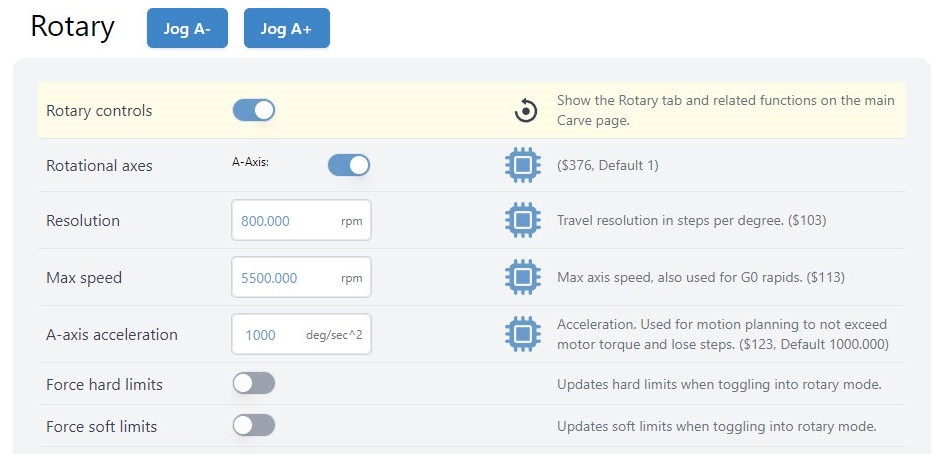Screen dimensions: 942x460
Task: Click the A-axis acceleration description text
Action: pos(721,334)
